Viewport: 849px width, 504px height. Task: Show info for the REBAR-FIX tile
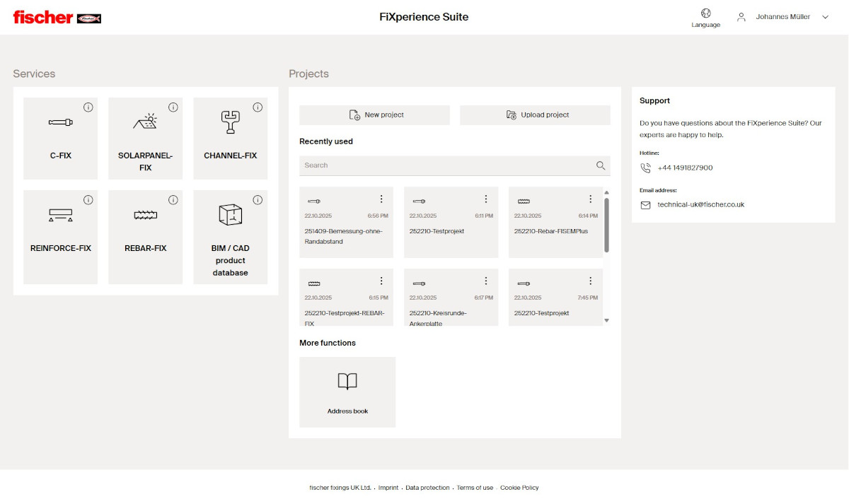coord(173,200)
